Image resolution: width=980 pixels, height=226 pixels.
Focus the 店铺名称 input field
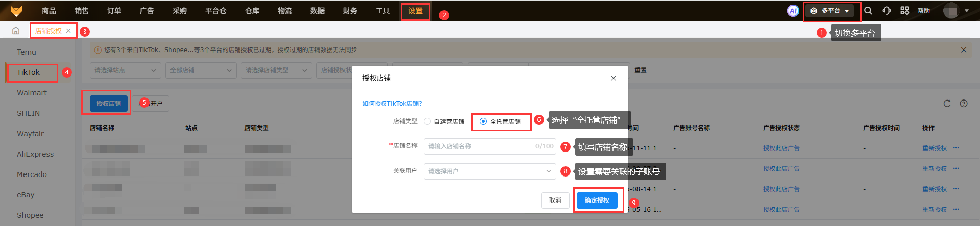(x=490, y=146)
